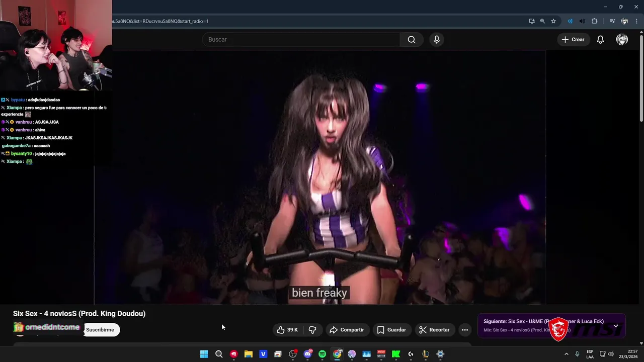Click chat username 'gabogambe7a'
The image size is (644, 362).
tap(16, 146)
